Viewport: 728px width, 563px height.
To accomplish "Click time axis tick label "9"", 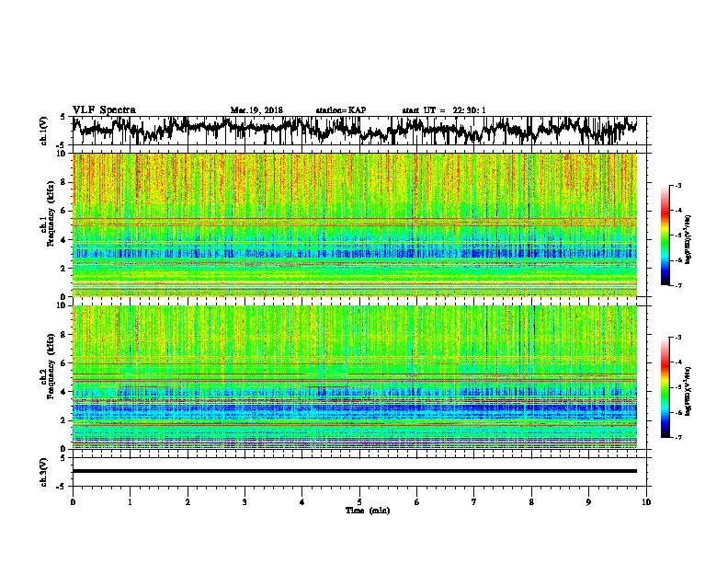I will pyautogui.click(x=588, y=502).
